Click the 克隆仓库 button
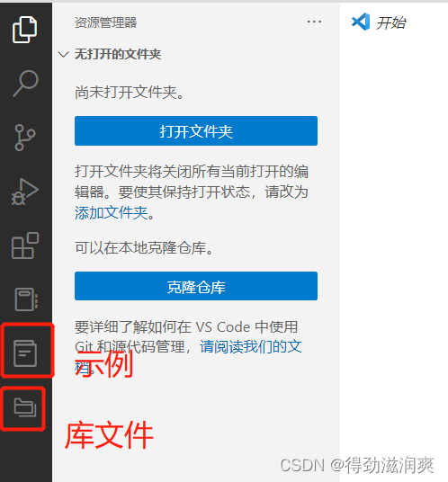Screen dimensions: 448x482 point(196,286)
